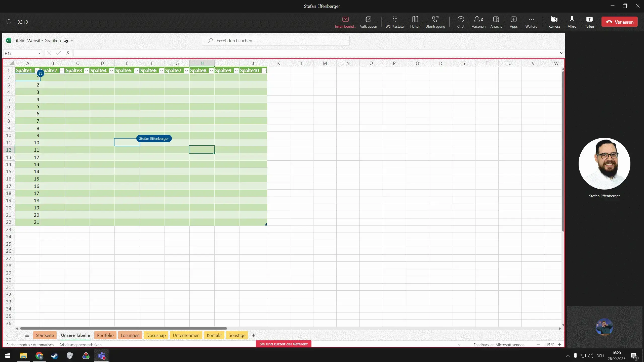
Task: Switch to the Lösungen sheet tab
Action: 130,335
